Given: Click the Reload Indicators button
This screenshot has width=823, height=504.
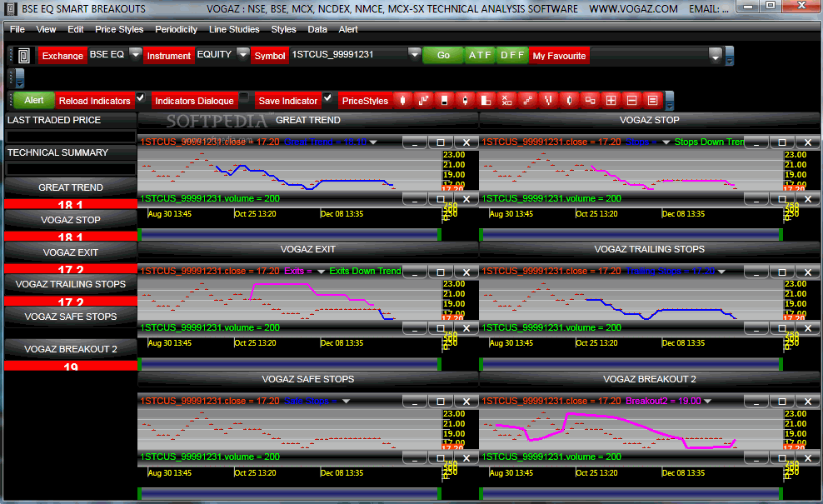Looking at the screenshot, I should point(94,101).
